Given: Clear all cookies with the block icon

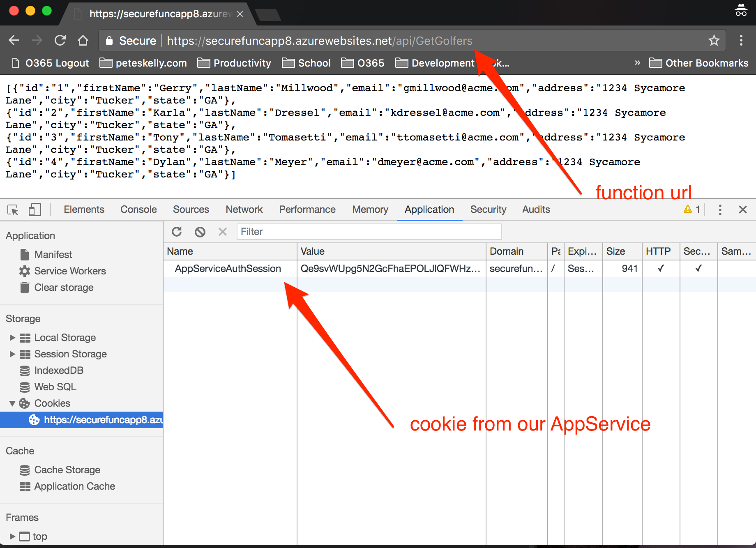Looking at the screenshot, I should [200, 231].
